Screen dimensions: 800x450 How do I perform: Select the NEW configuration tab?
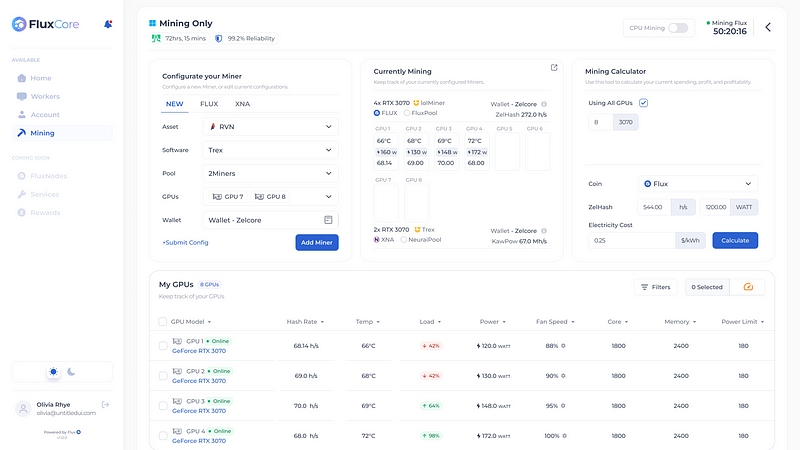click(x=174, y=104)
